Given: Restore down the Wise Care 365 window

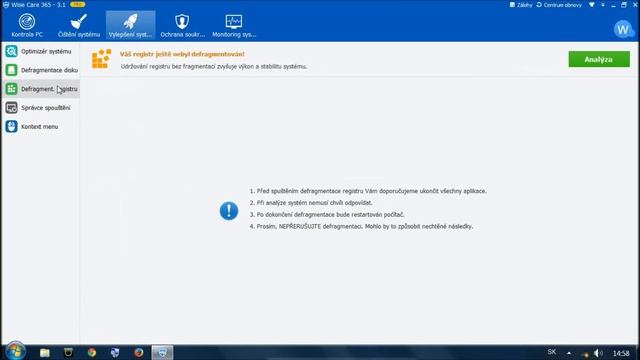Looking at the screenshot, I should tap(624, 5).
